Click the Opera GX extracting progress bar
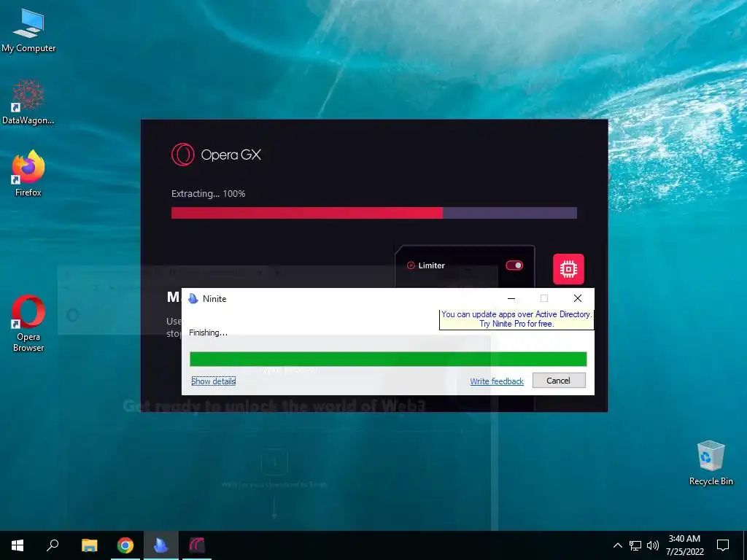747x560 pixels. 374,213
